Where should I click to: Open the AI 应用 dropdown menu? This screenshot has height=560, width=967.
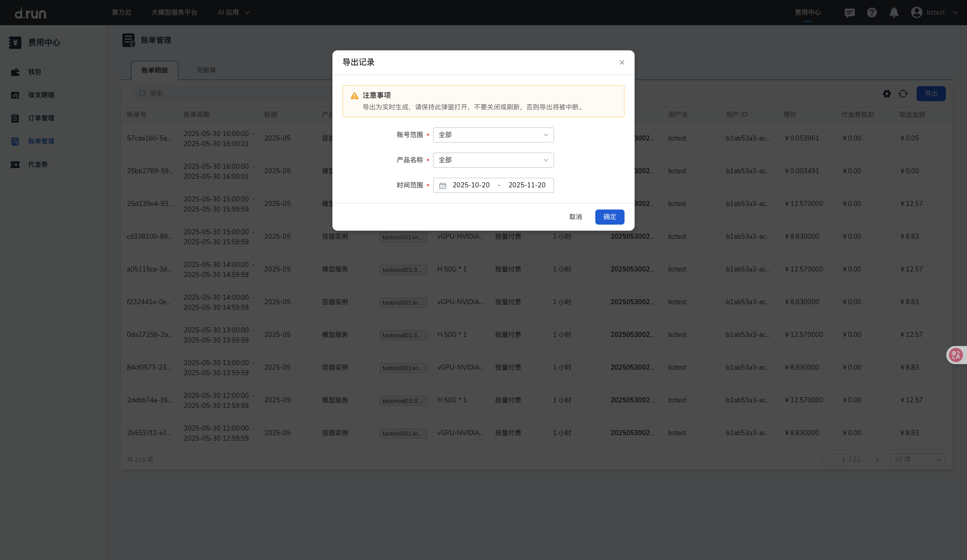click(x=233, y=13)
